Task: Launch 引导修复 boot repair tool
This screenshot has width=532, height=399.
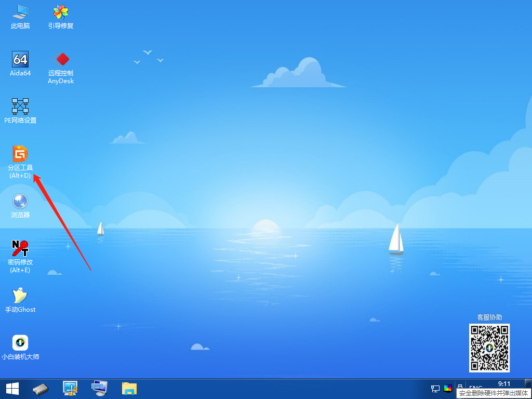Action: coord(61,17)
